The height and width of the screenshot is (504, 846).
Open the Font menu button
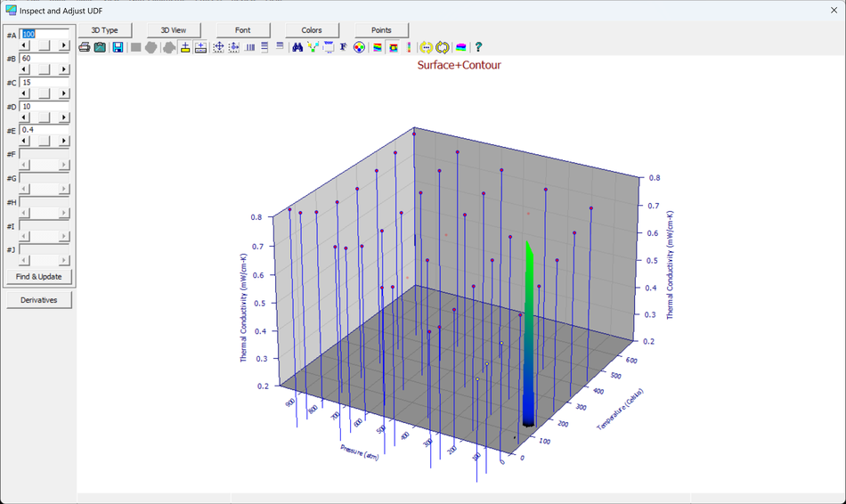click(x=243, y=30)
